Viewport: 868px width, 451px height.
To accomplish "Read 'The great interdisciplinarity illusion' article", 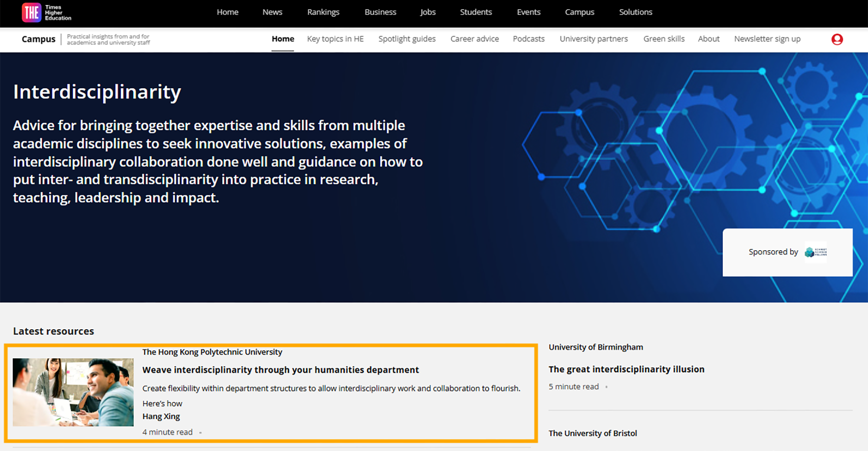I will pos(626,369).
